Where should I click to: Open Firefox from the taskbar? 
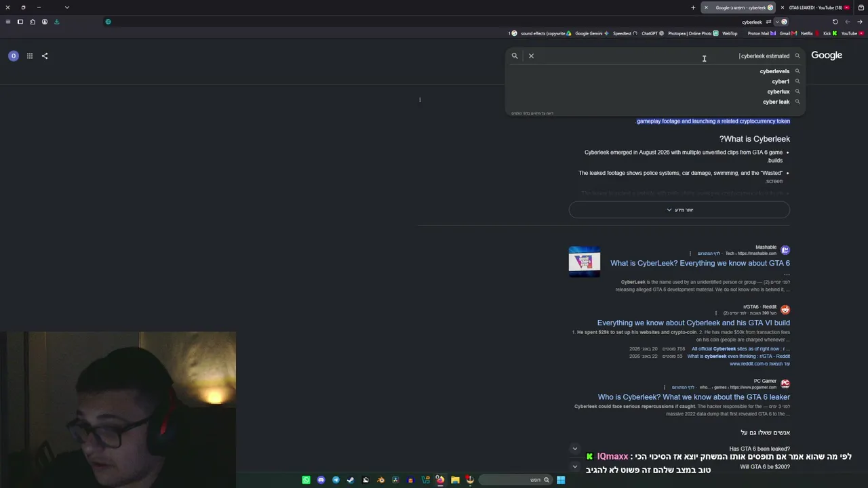point(440,480)
